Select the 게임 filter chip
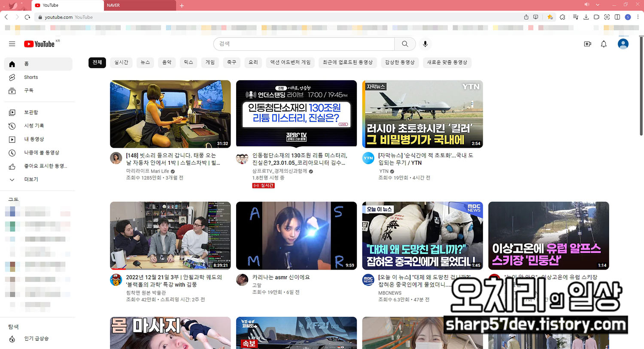 coord(210,63)
